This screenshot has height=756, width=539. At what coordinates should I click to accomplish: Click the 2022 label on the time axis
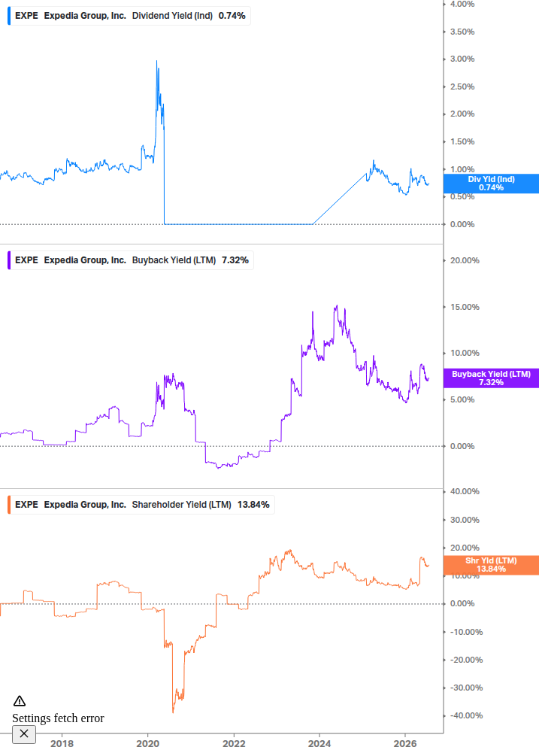click(234, 743)
